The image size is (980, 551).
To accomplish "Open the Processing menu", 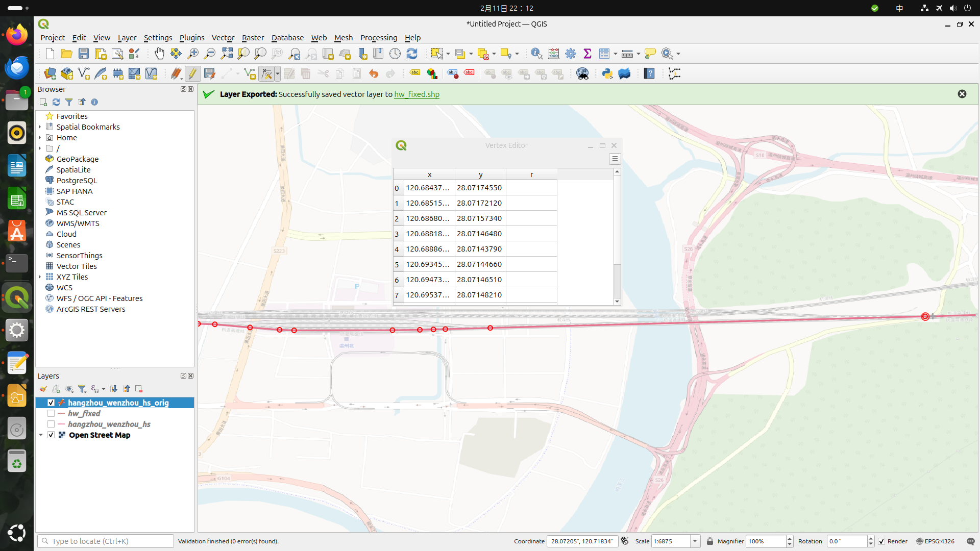I will pyautogui.click(x=378, y=38).
